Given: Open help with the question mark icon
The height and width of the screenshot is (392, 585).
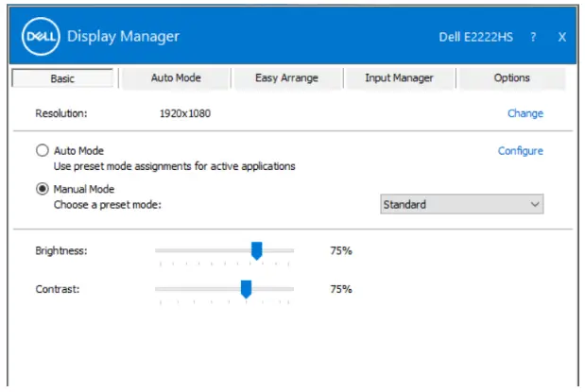Looking at the screenshot, I should coord(533,37).
